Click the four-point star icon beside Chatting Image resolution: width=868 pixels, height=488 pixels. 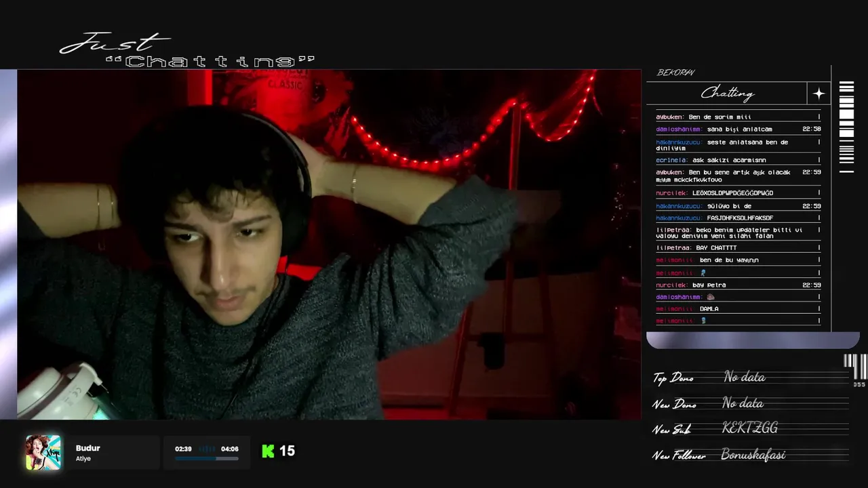818,94
